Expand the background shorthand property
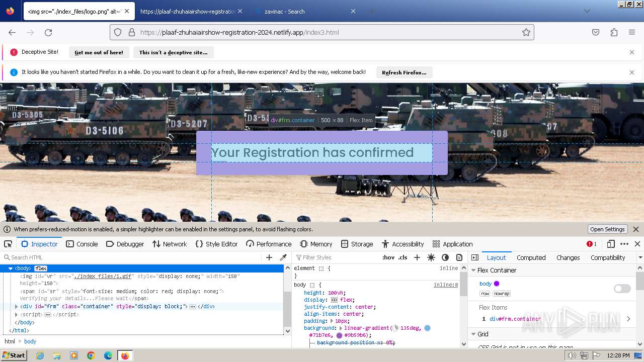 pos(341,328)
